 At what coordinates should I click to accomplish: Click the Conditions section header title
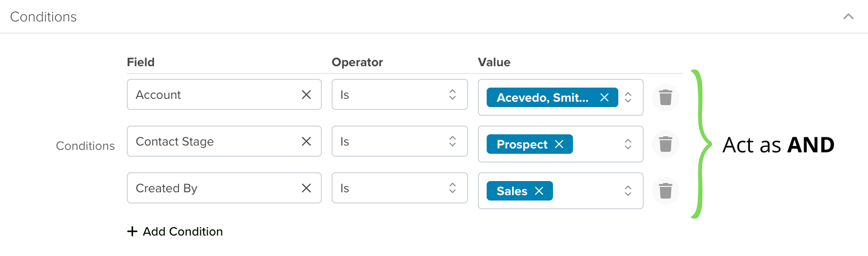(x=43, y=17)
